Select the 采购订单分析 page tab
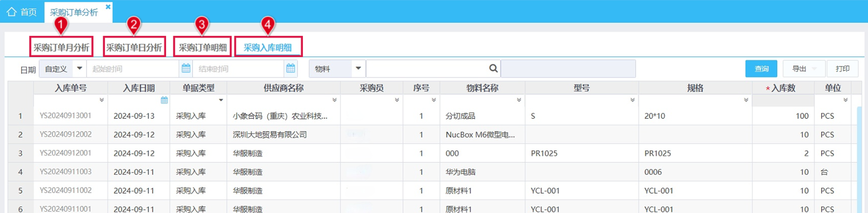 coord(74,13)
